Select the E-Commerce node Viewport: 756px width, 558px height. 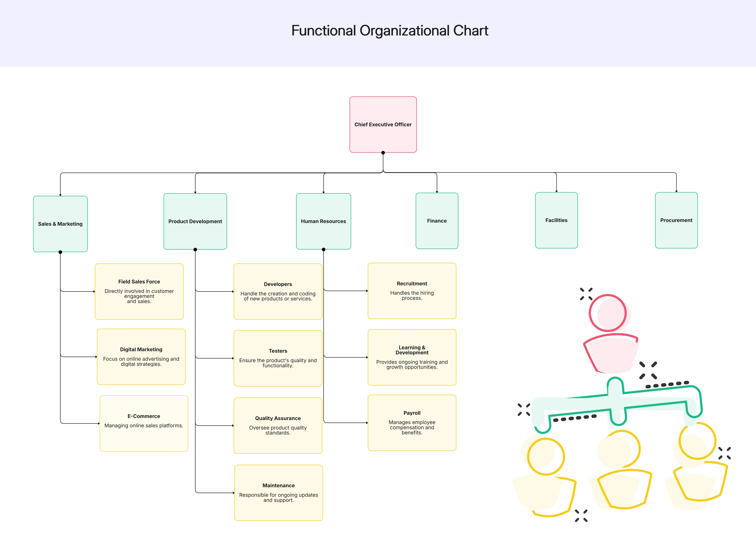point(144,423)
